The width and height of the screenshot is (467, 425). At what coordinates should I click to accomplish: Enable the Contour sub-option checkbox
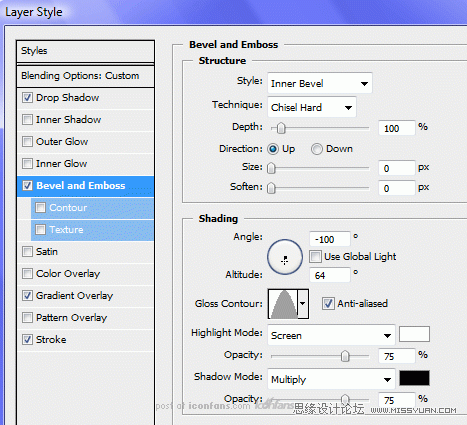point(40,208)
